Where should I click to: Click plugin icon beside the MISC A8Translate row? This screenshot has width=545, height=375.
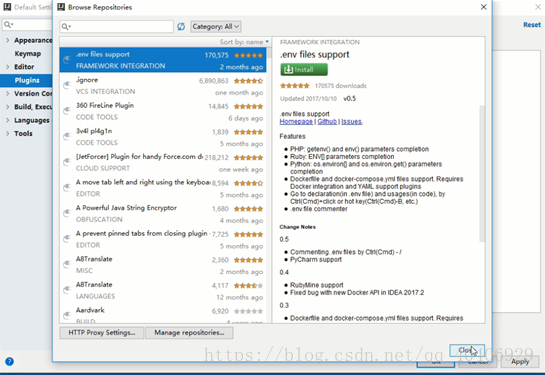pyautogui.click(x=67, y=264)
